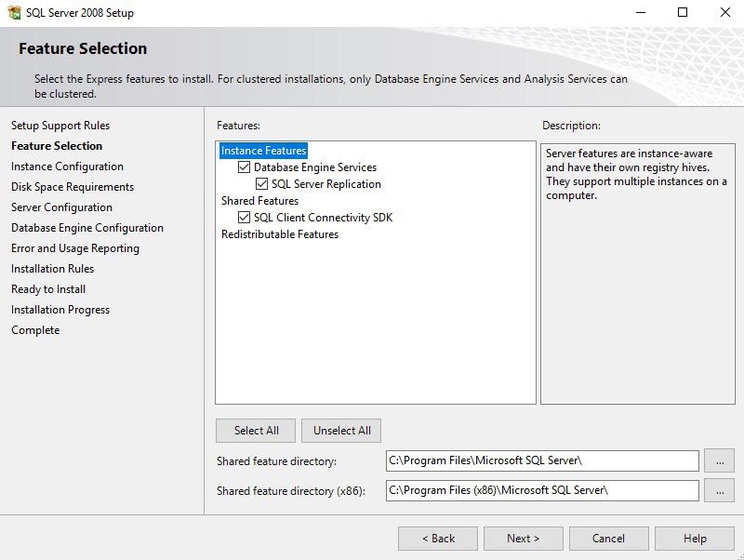Click Server Configuration step
The height and width of the screenshot is (560, 744).
tap(61, 207)
